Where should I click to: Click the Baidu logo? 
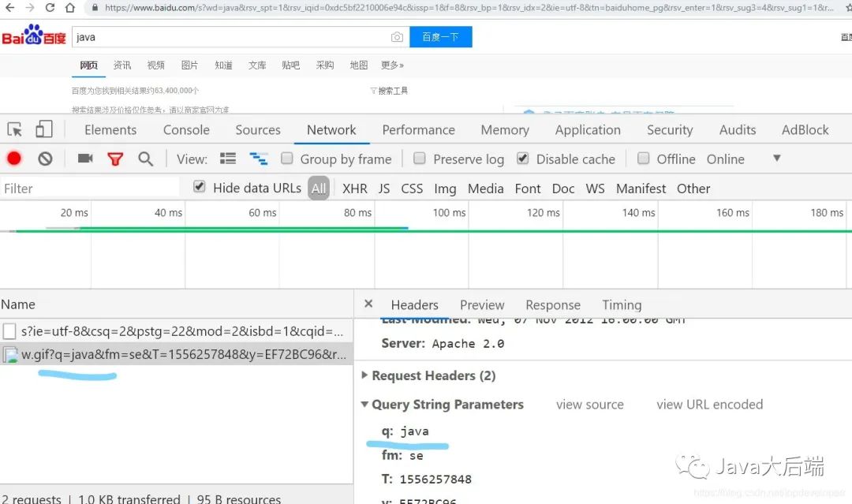pyautogui.click(x=34, y=35)
